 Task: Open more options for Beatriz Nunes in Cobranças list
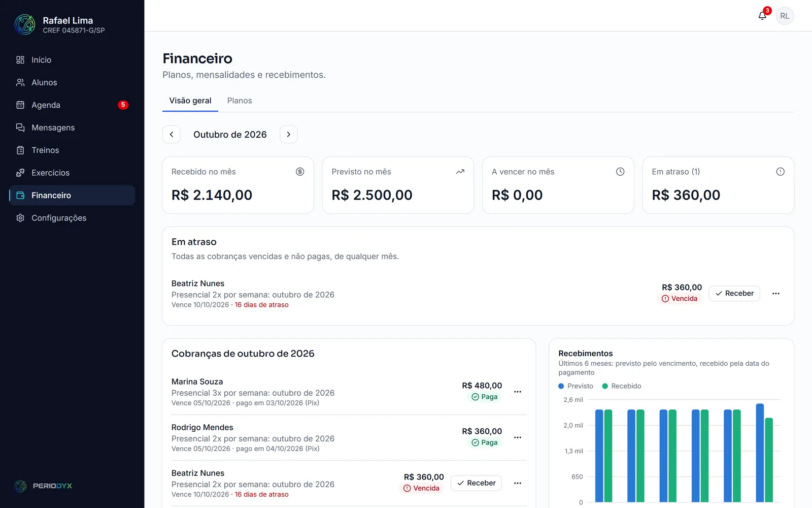(518, 483)
